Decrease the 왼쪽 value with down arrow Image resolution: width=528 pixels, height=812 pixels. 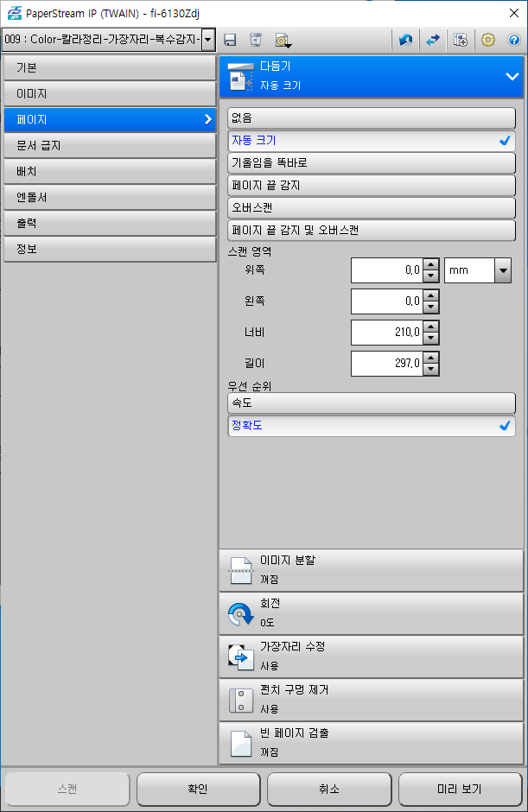click(431, 308)
